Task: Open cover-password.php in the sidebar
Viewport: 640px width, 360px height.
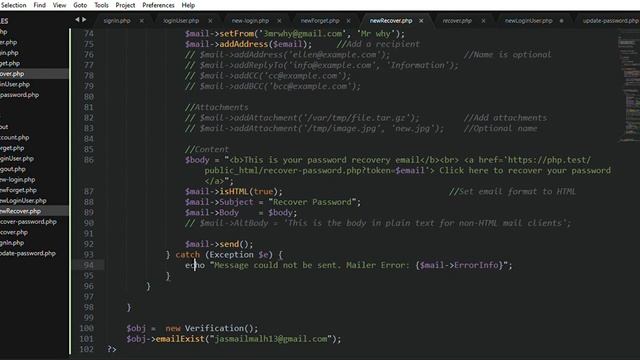Action: [28, 222]
